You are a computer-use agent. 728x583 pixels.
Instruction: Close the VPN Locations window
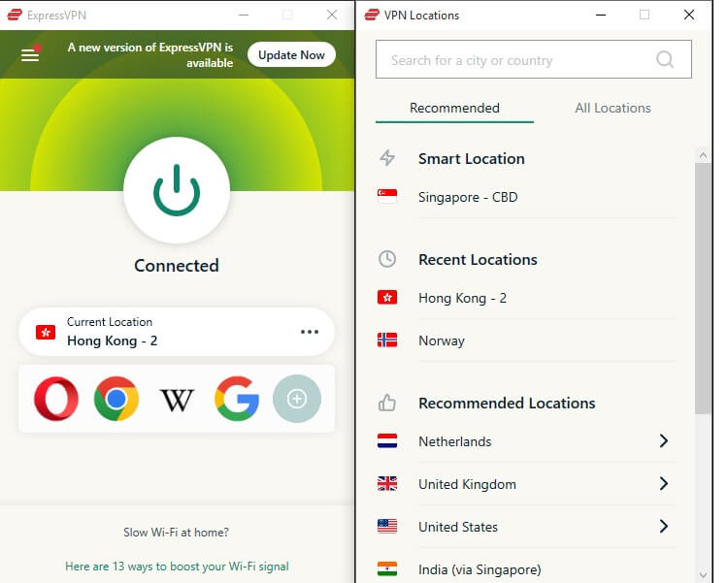point(689,15)
